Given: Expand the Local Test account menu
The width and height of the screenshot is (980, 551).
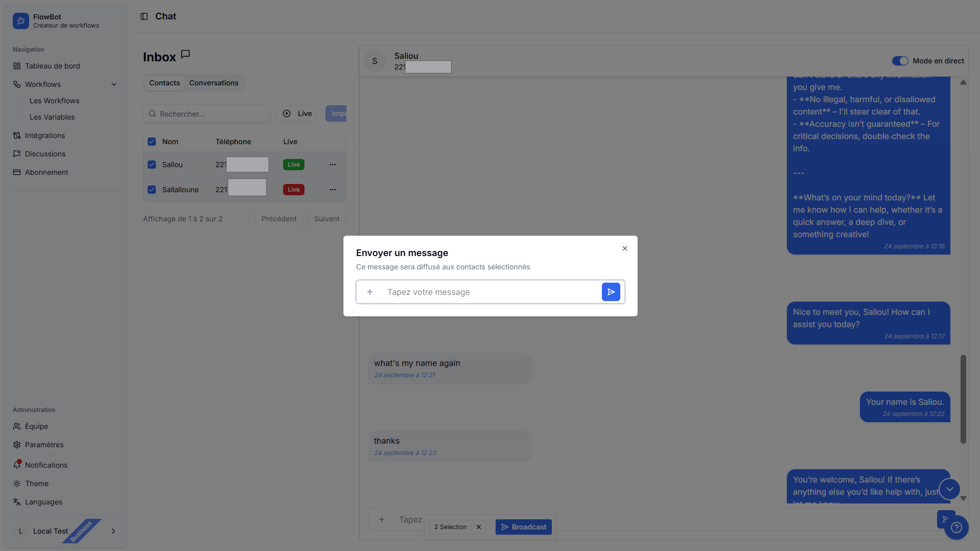Looking at the screenshot, I should tap(113, 531).
